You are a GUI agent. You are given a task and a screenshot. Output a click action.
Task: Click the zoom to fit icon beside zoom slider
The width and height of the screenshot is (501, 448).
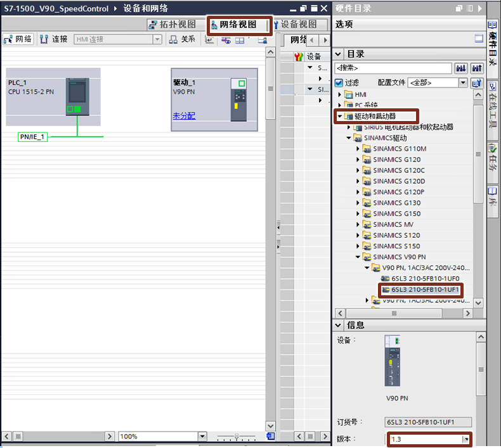[270, 436]
